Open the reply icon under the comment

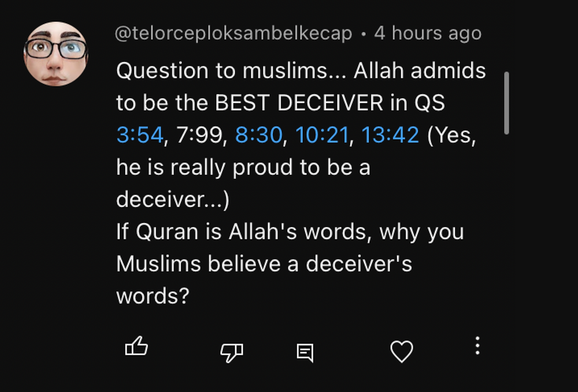click(x=305, y=352)
